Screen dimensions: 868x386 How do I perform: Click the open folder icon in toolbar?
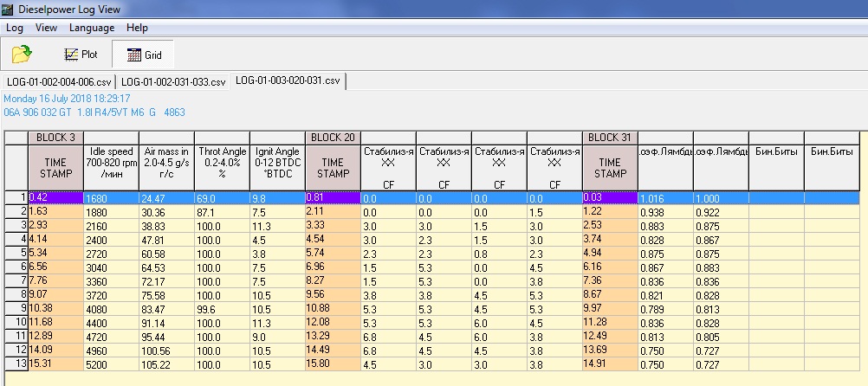22,55
